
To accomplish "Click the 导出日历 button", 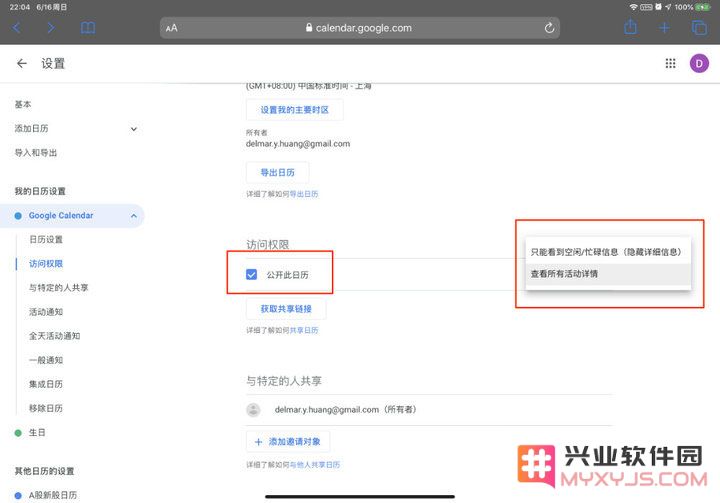I will point(277,173).
